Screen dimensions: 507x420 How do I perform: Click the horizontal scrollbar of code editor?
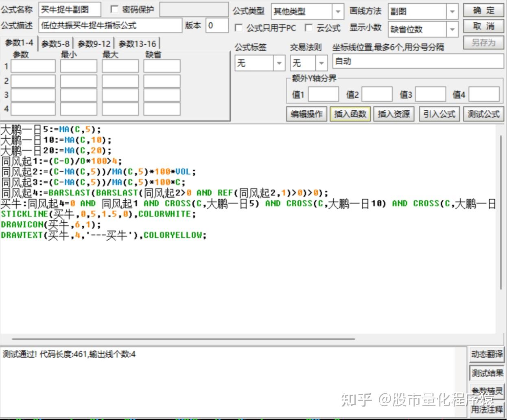pyautogui.click(x=183, y=338)
